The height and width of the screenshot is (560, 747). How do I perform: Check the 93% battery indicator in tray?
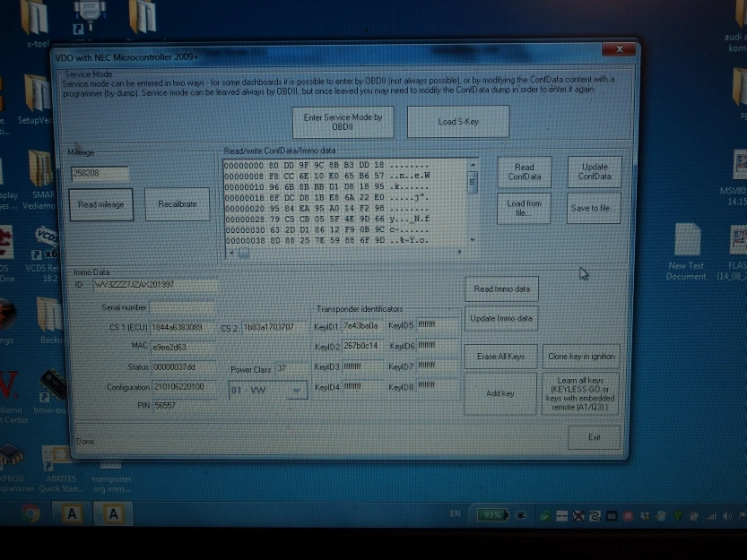(492, 515)
